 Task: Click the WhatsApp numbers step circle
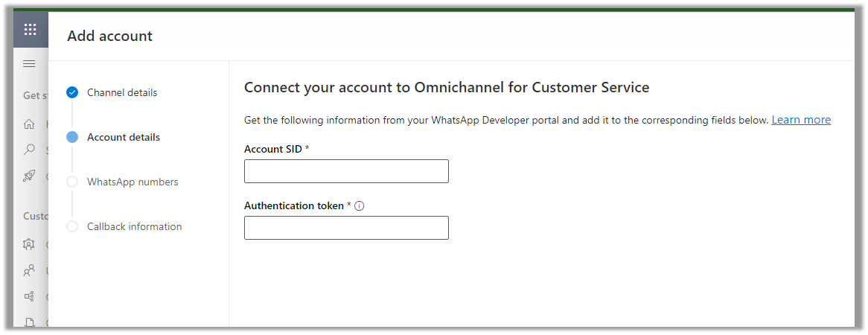pyautogui.click(x=72, y=182)
